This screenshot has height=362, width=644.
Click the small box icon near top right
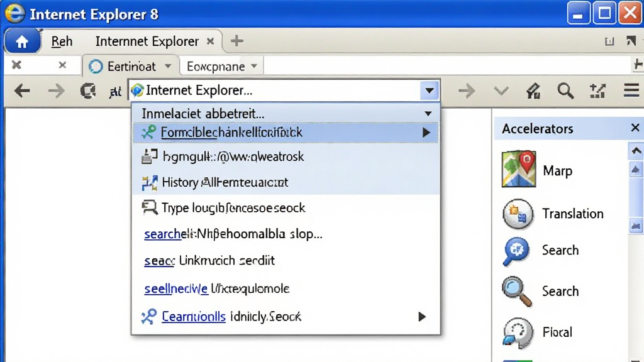click(x=609, y=41)
